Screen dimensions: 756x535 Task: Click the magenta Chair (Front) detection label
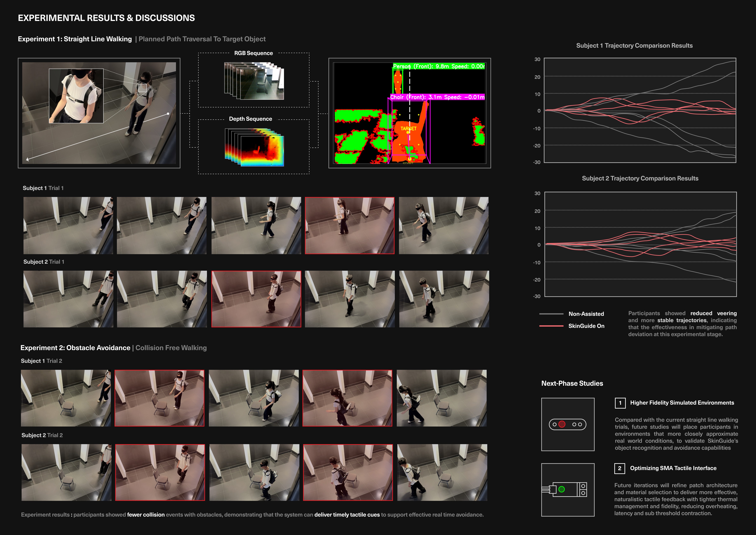pyautogui.click(x=437, y=97)
